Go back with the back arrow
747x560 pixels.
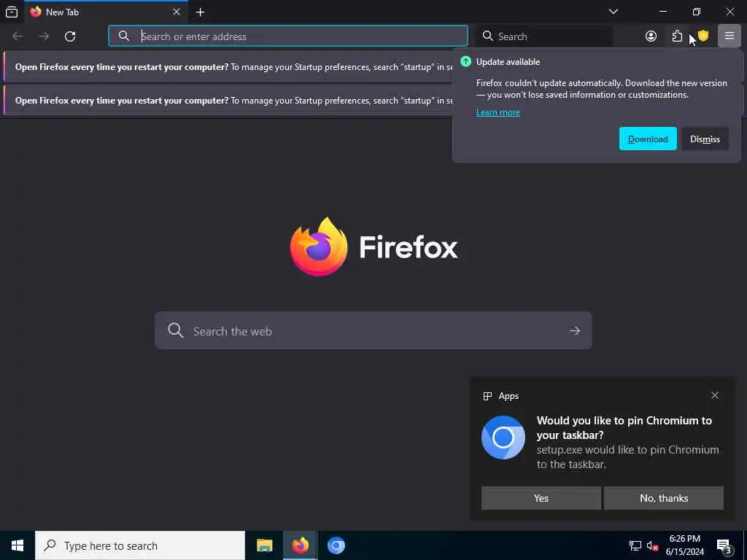click(x=18, y=36)
